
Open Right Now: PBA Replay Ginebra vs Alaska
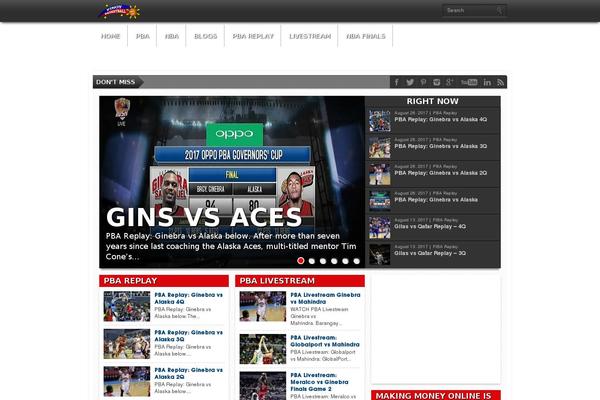[x=436, y=200]
